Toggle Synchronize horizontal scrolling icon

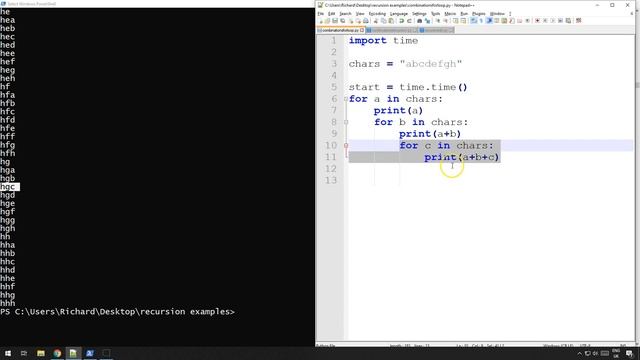pyautogui.click(x=463, y=21)
